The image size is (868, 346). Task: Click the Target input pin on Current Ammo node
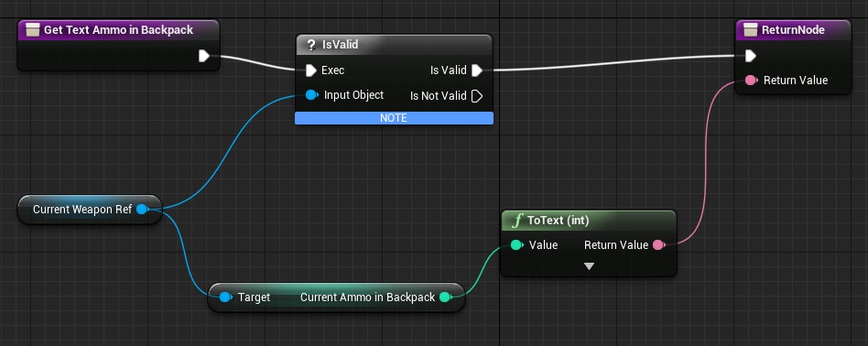click(224, 297)
